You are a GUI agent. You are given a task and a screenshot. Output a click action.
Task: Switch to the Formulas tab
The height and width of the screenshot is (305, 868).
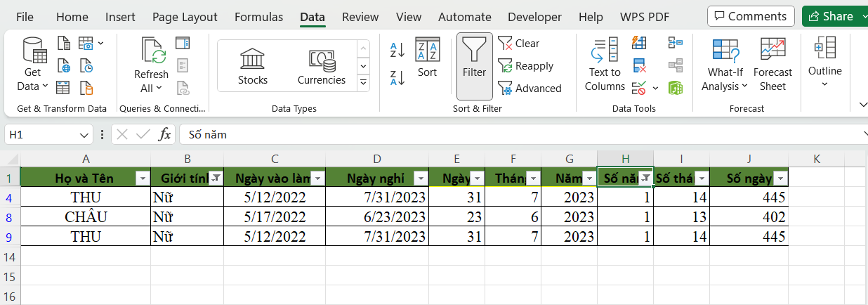259,17
